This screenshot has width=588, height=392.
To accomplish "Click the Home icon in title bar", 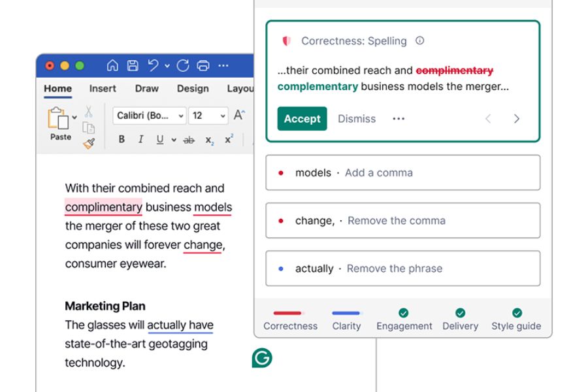I will tap(112, 65).
